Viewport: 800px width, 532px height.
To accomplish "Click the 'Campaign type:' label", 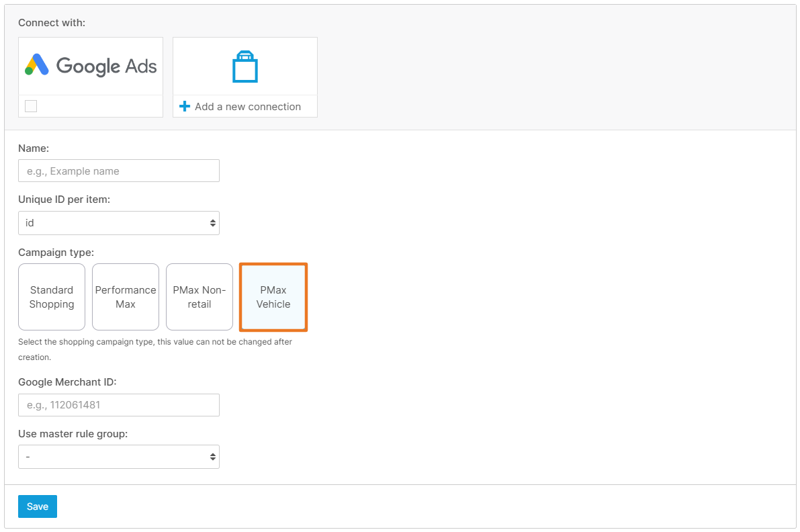I will pyautogui.click(x=56, y=253).
